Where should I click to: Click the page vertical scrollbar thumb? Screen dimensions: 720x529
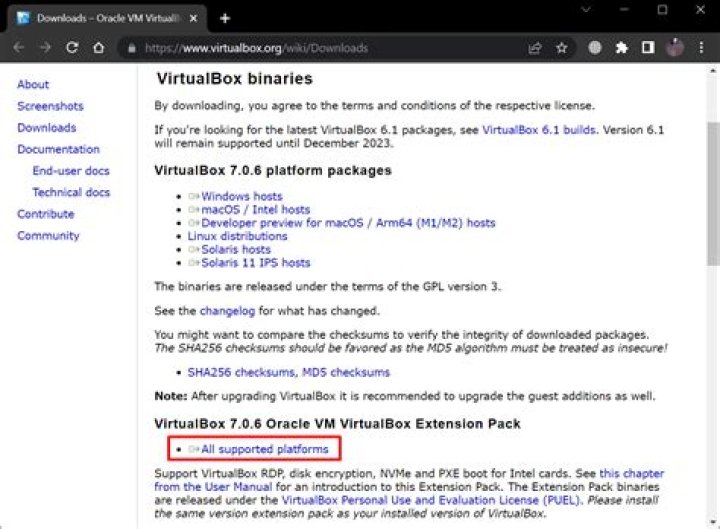click(713, 194)
